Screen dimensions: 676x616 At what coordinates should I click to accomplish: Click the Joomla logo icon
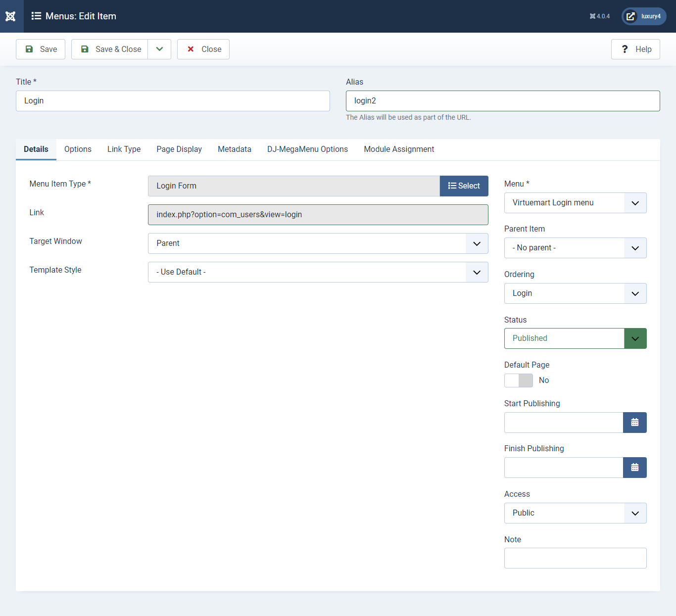click(11, 16)
